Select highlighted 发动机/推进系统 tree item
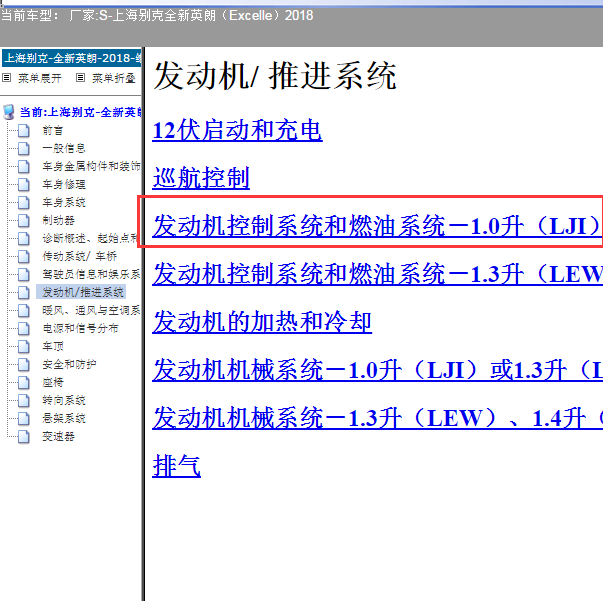The width and height of the screenshot is (603, 601). pos(82,293)
